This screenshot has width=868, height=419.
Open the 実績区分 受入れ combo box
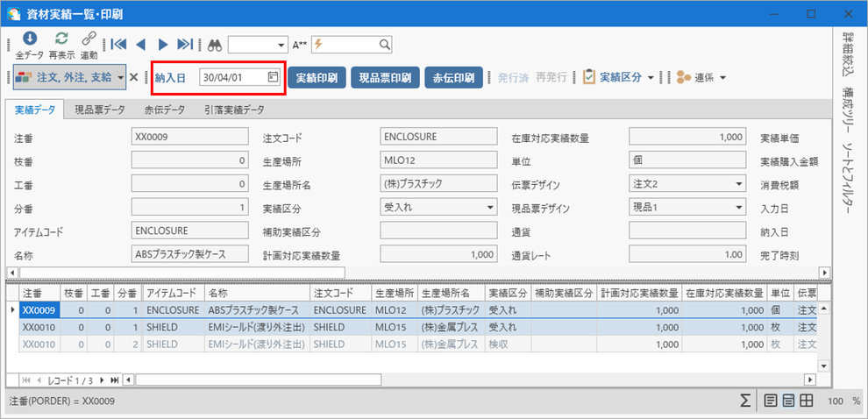tap(489, 207)
